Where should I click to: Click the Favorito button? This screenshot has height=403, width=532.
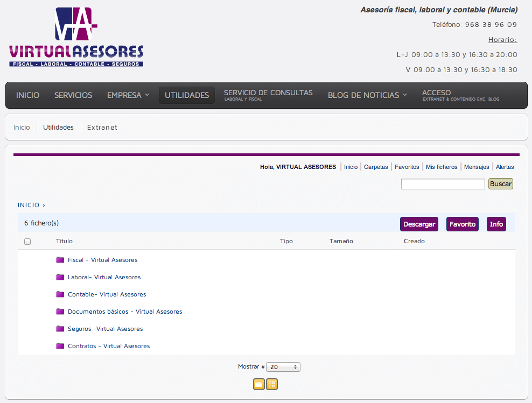click(463, 224)
